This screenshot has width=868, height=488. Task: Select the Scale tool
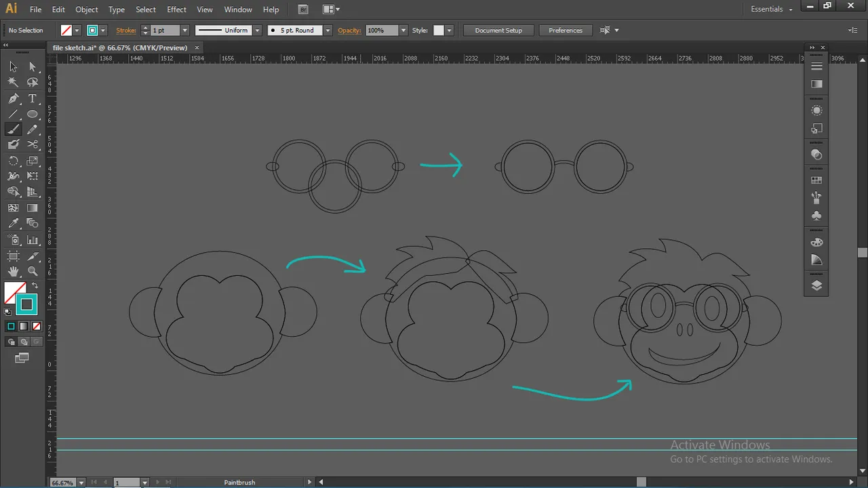tap(33, 161)
